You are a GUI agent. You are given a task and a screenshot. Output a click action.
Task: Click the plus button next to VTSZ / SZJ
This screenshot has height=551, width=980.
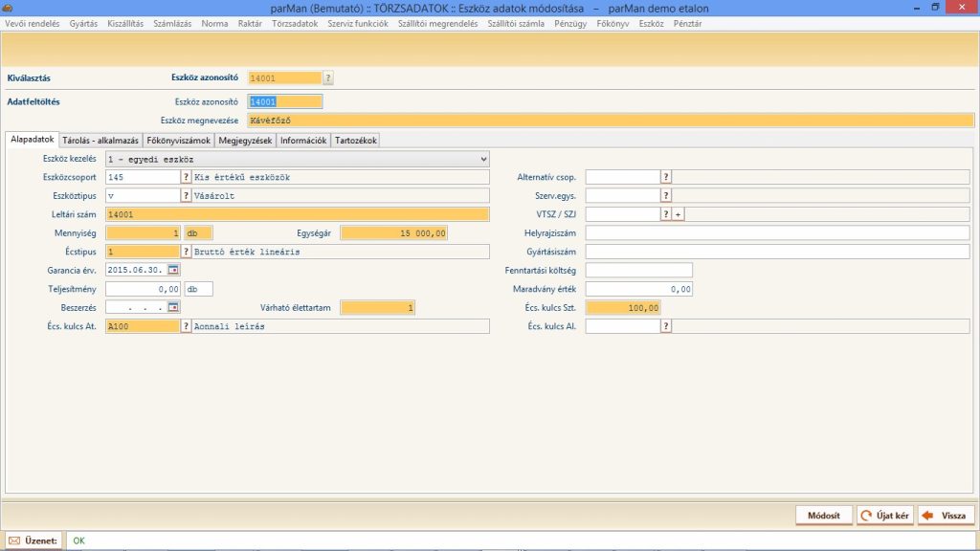pyautogui.click(x=679, y=214)
